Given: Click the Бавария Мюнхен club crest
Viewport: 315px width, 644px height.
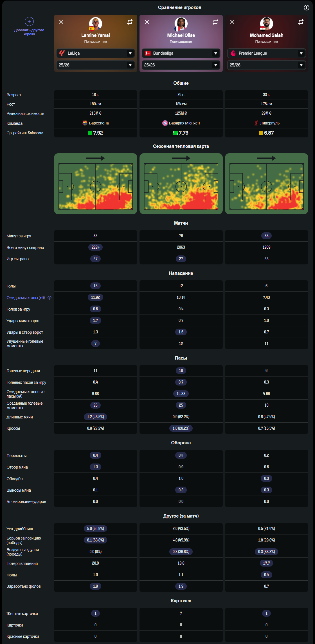Looking at the screenshot, I should (x=165, y=123).
